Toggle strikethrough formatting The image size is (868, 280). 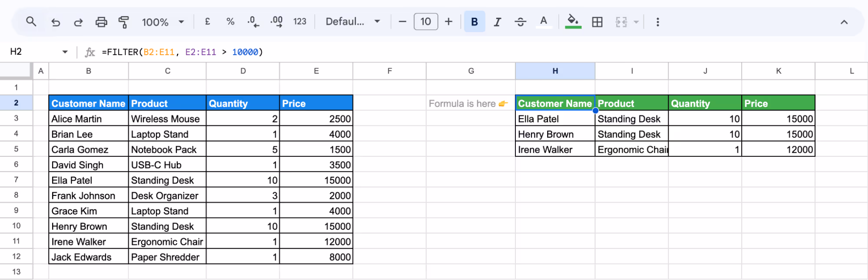tap(520, 22)
